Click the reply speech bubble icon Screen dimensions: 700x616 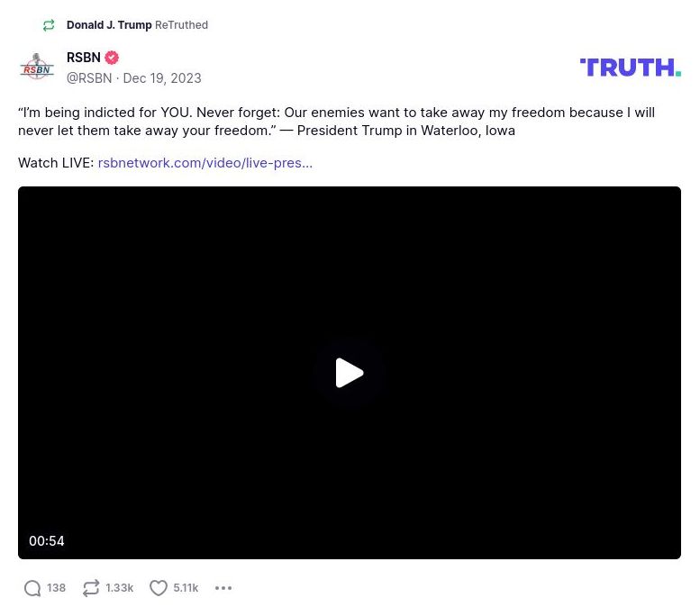pos(32,588)
